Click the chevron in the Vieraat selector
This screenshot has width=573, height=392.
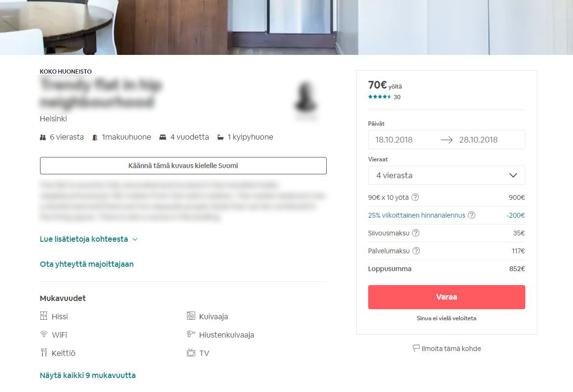[x=513, y=175]
